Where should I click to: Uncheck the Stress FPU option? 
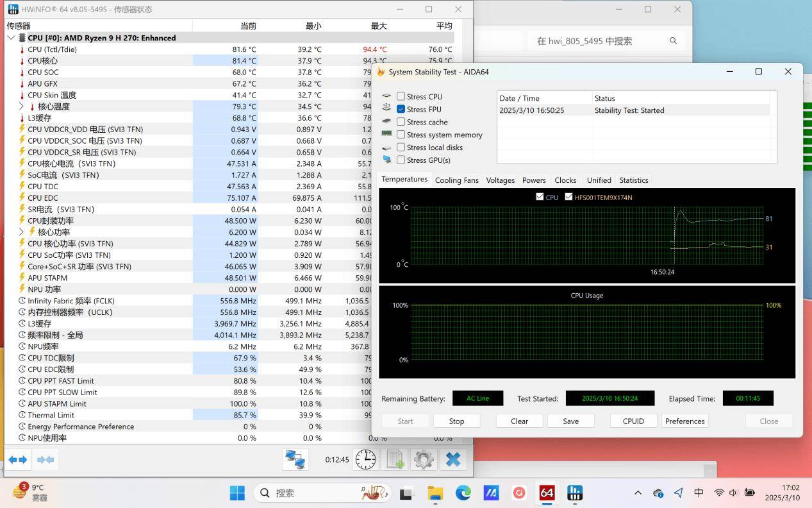[x=401, y=110]
